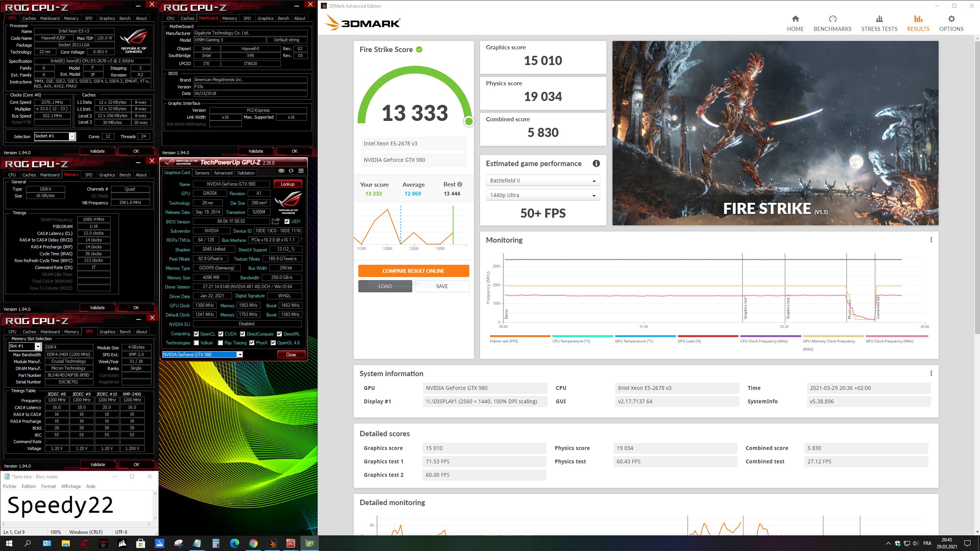Open System information three-dot menu
The width and height of the screenshot is (980, 551).
point(931,373)
